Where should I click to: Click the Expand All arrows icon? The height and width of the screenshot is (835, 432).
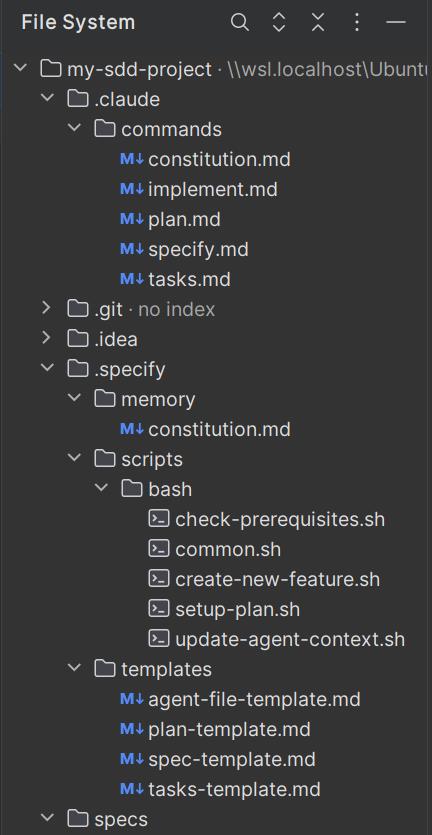(279, 22)
